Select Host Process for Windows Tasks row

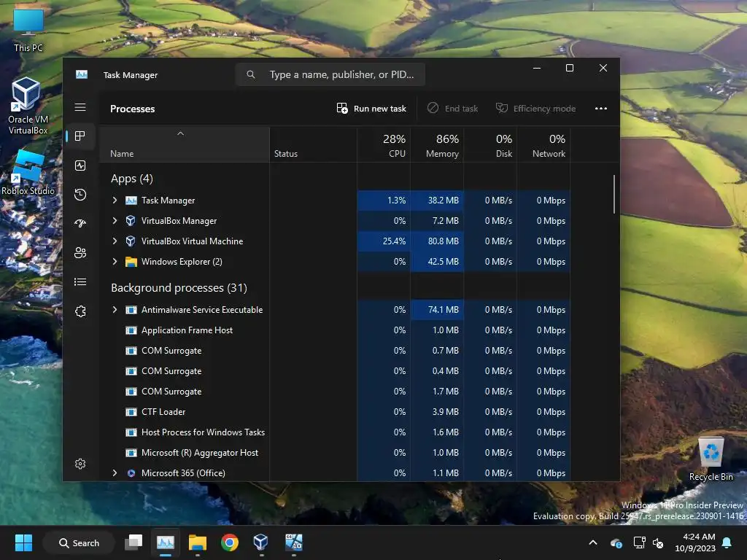(x=335, y=432)
